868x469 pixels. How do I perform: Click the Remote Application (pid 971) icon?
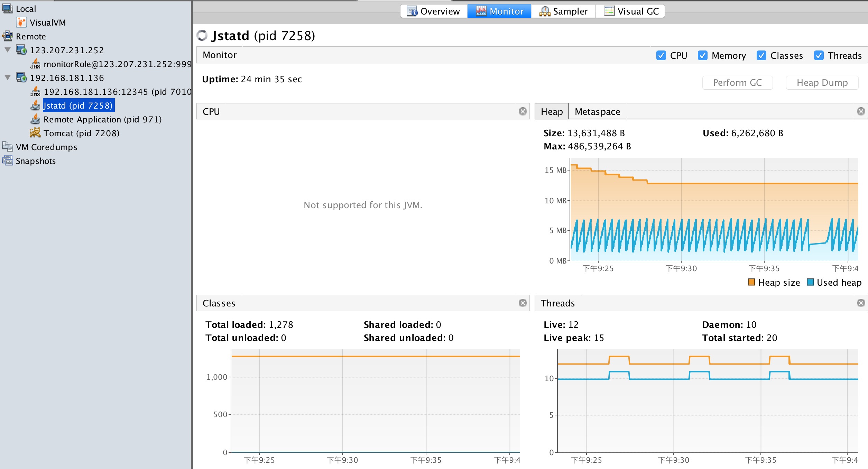(35, 119)
